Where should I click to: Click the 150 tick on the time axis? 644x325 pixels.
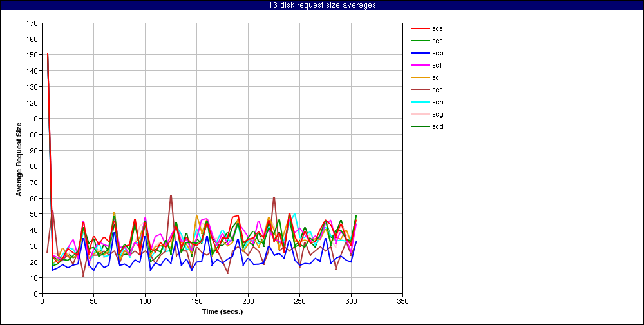click(196, 301)
